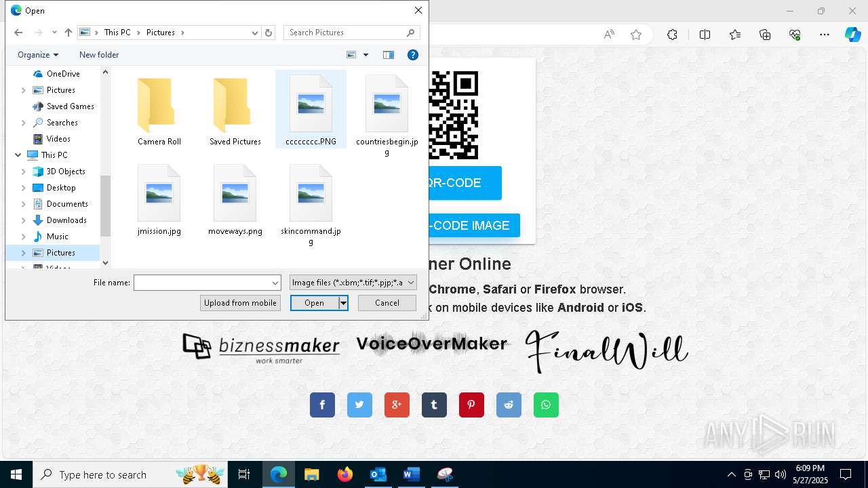Screen dimensions: 868x488
Task: Open Windows Start menu
Action: [x=16, y=474]
